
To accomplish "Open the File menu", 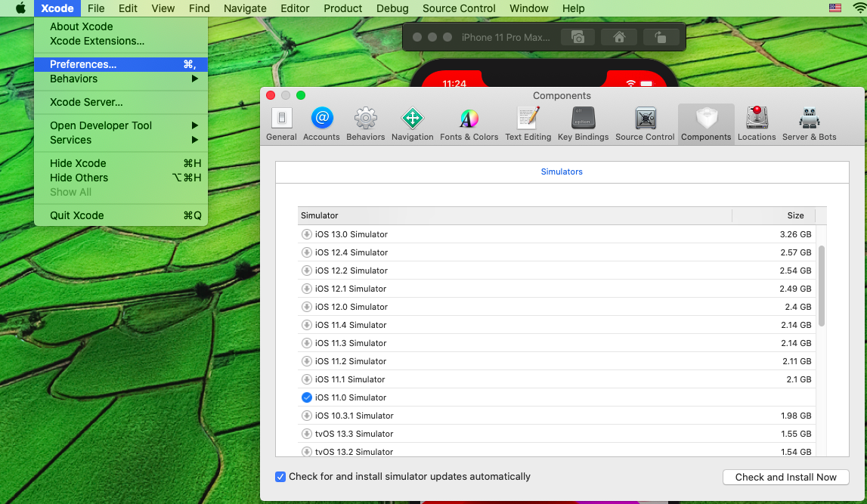I will [96, 8].
